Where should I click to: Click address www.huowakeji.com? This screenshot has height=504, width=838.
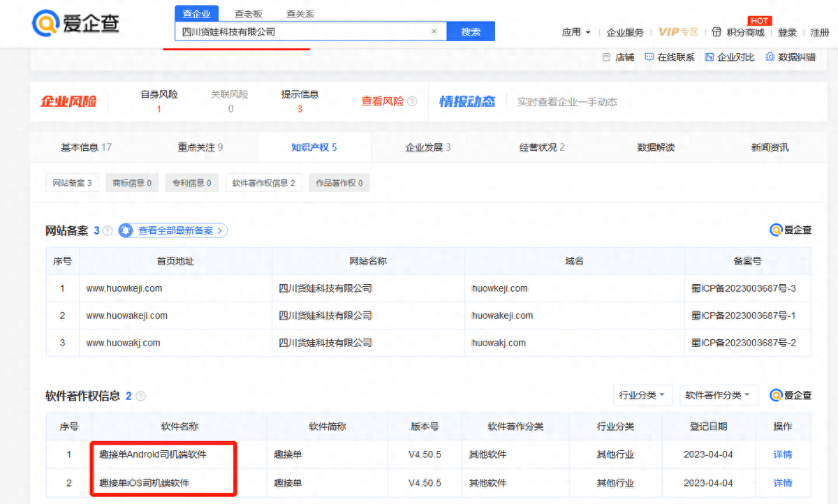(x=127, y=316)
